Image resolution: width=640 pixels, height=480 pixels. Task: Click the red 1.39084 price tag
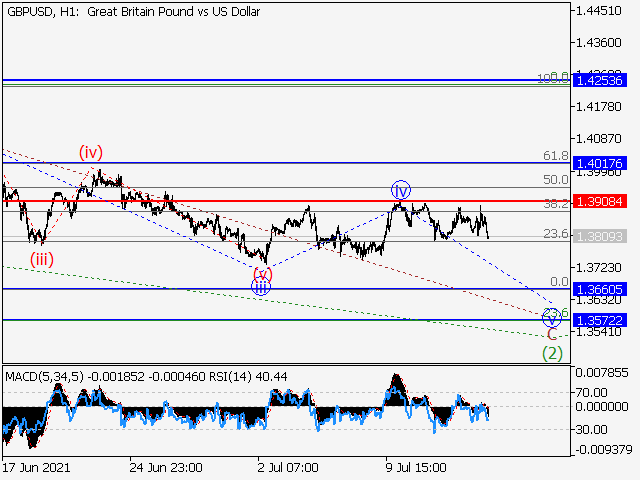coord(600,201)
